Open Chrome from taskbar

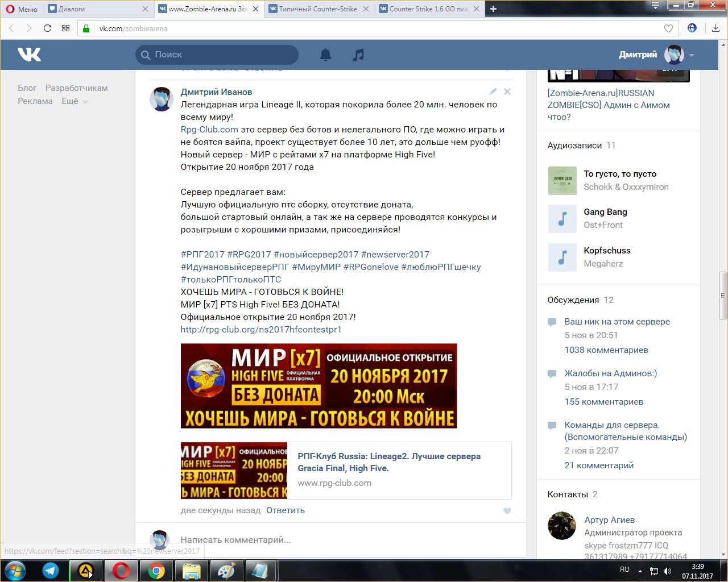click(156, 571)
